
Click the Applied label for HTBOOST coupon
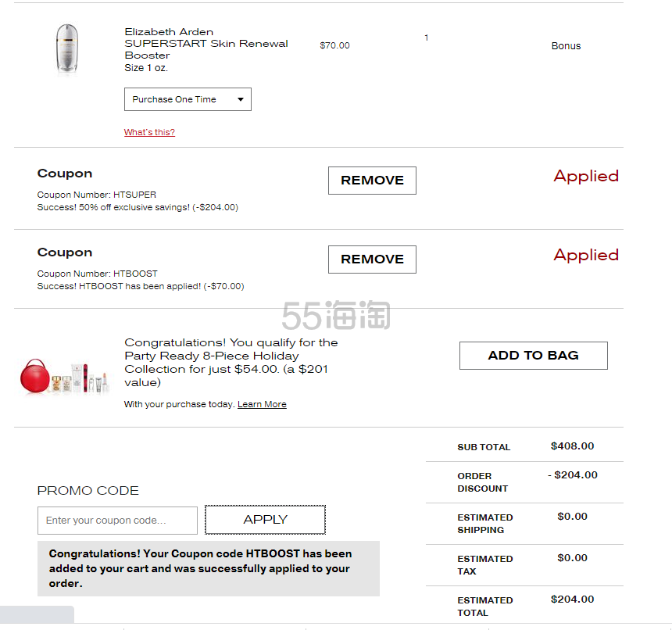tap(586, 255)
